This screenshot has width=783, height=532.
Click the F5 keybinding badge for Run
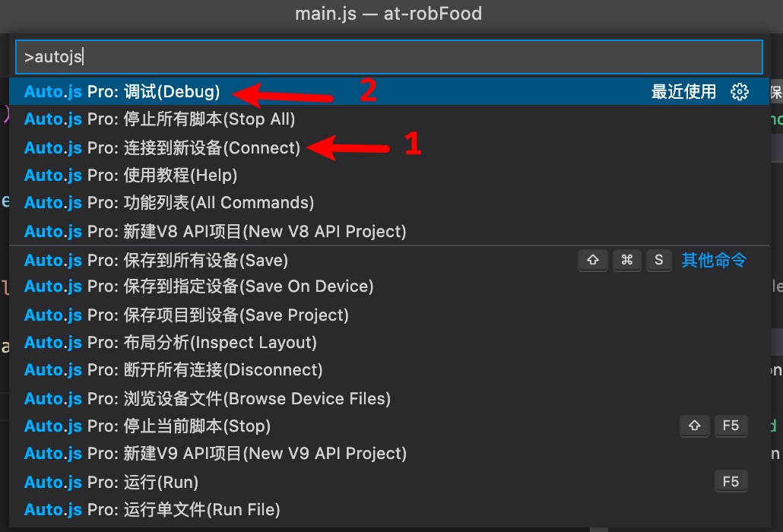(x=731, y=482)
